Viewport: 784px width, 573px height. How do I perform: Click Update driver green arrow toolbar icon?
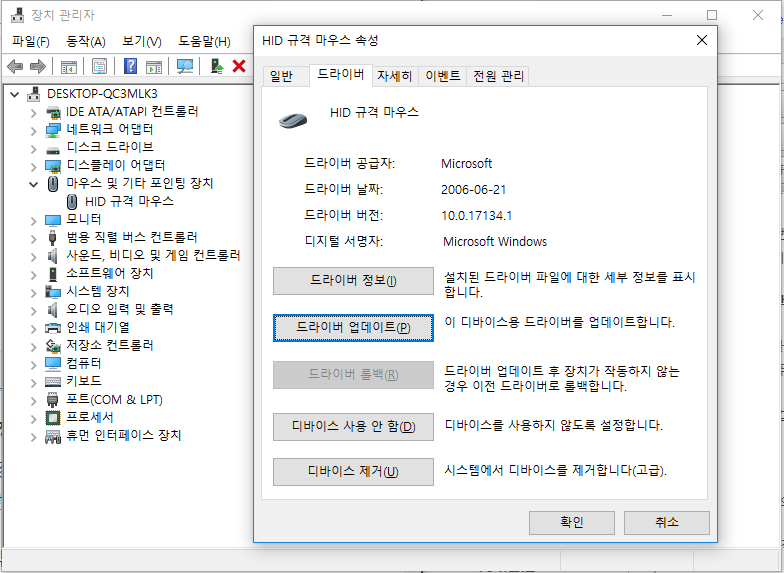click(x=216, y=66)
